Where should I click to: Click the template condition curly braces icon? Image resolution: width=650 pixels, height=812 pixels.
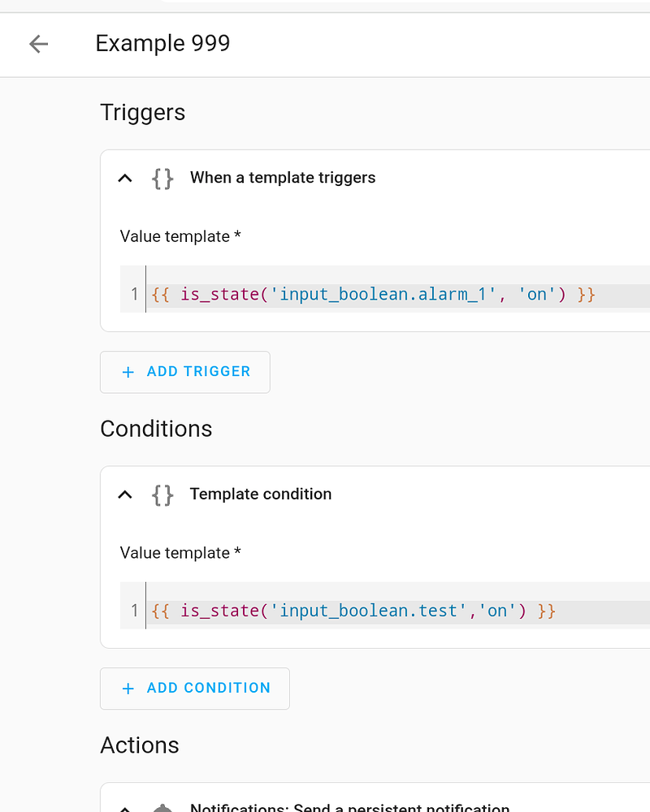(x=162, y=495)
